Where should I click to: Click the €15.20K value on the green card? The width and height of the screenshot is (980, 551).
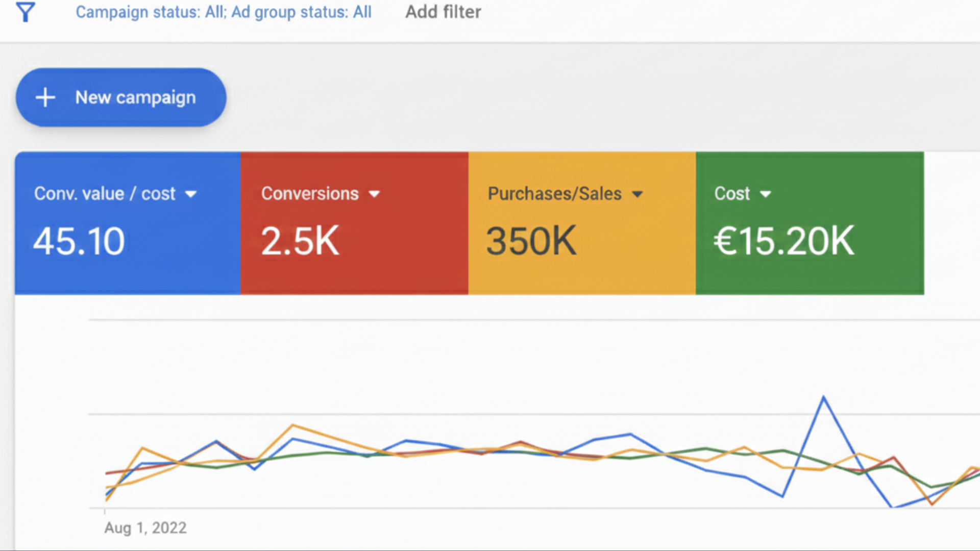[783, 241]
